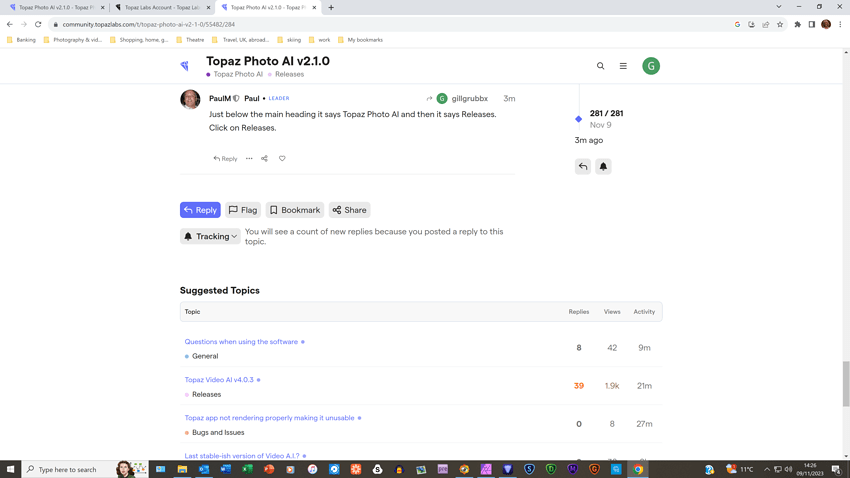Share PaulM's post via share icon
The height and width of the screenshot is (478, 850).
pos(265,159)
